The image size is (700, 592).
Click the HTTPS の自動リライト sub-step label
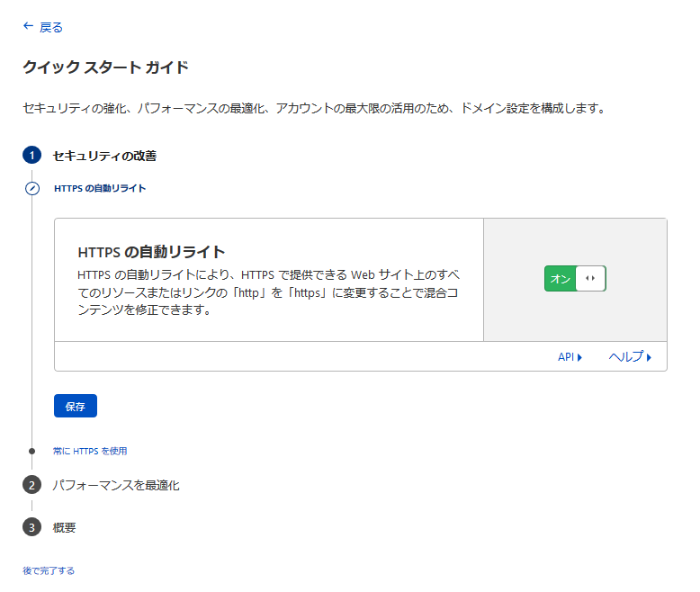click(x=100, y=189)
